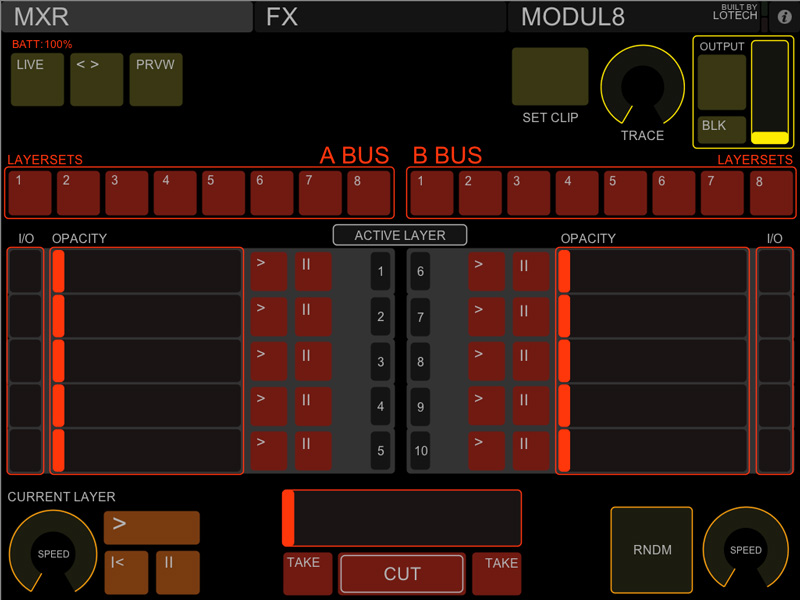Image resolution: width=800 pixels, height=600 pixels.
Task: Click current layer large play button
Action: [x=151, y=527]
